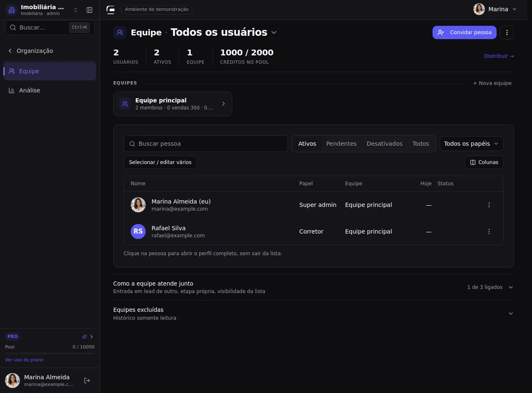Click the Corretor role cell
This screenshot has width=532, height=393.
[311, 231]
